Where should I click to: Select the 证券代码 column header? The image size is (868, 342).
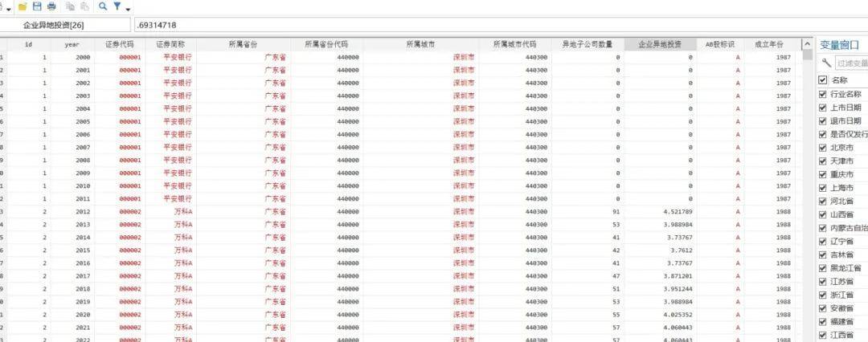click(x=120, y=44)
